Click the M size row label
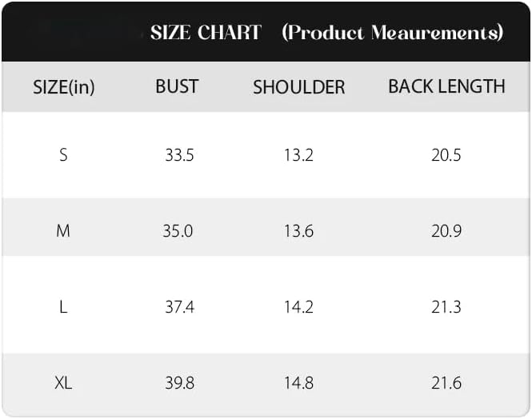 pos(63,231)
